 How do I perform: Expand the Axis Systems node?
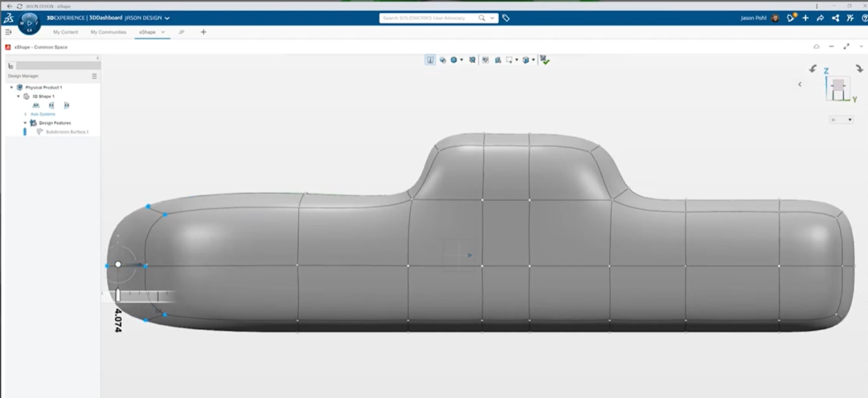[26, 114]
